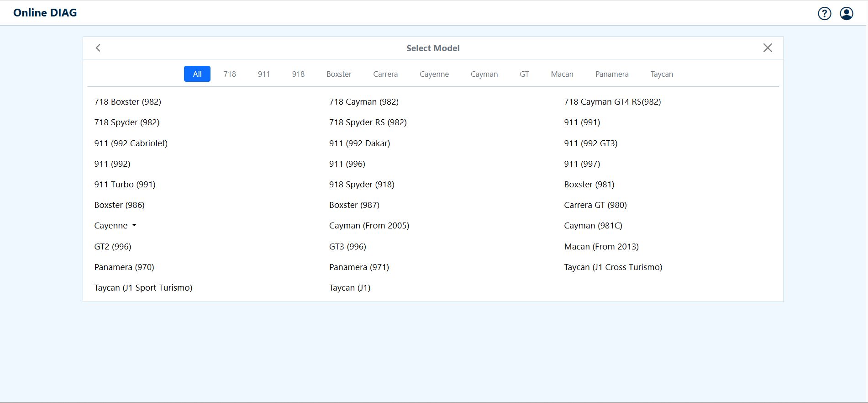The width and height of the screenshot is (868, 403).
Task: Pick the Macan (From 2013) model
Action: pos(601,247)
